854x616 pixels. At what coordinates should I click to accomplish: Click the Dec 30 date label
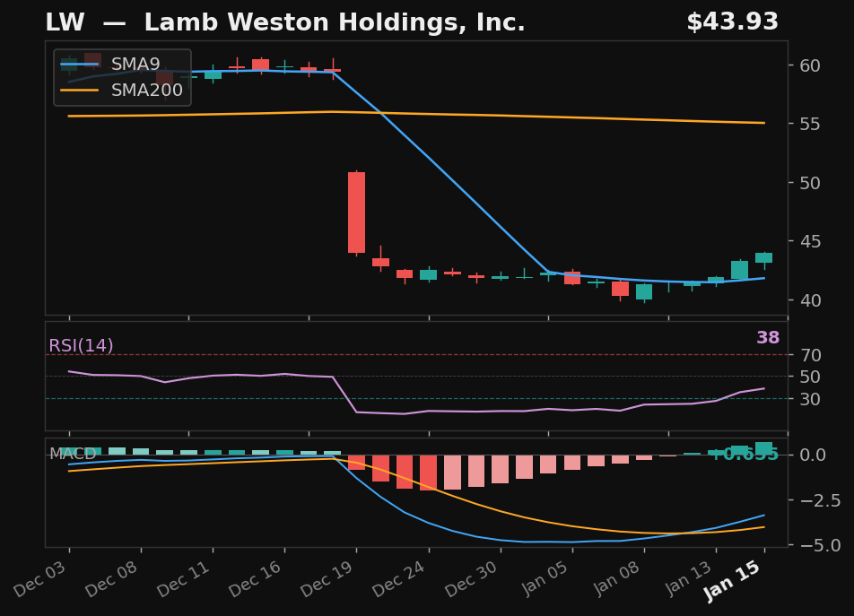tap(472, 579)
